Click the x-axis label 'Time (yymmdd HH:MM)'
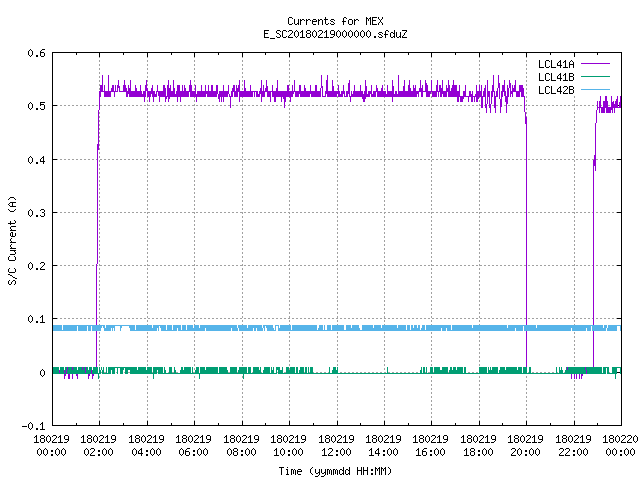The width and height of the screenshot is (640, 480). tap(335, 471)
